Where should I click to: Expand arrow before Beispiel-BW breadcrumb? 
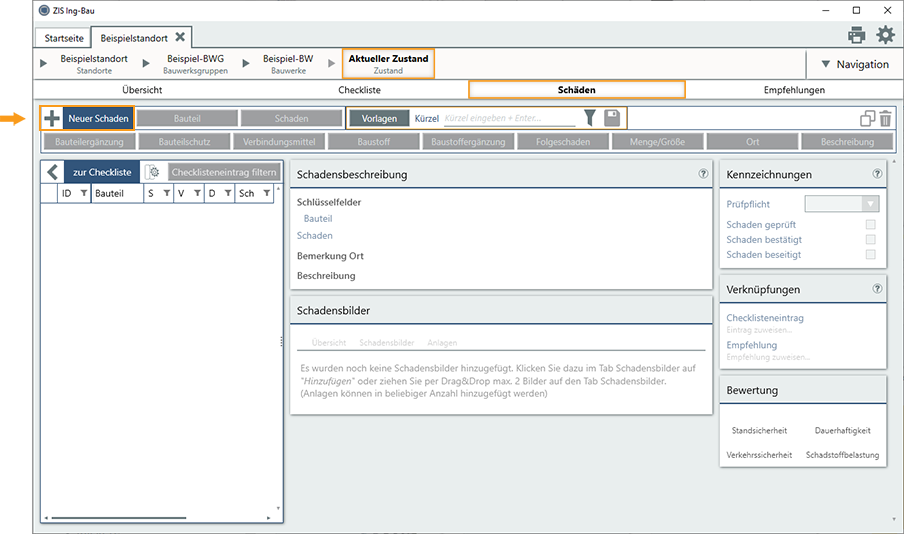point(246,63)
